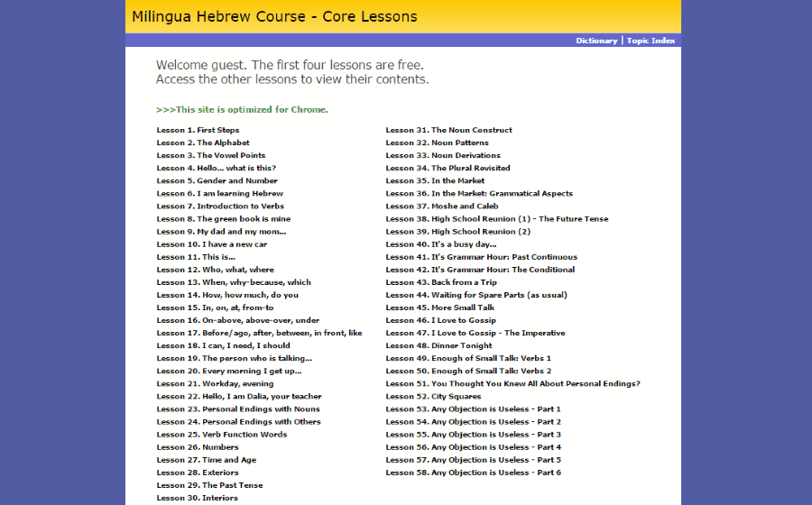812x505 pixels.
Task: Select Lesson 12. Who, what, where
Action: click(216, 270)
